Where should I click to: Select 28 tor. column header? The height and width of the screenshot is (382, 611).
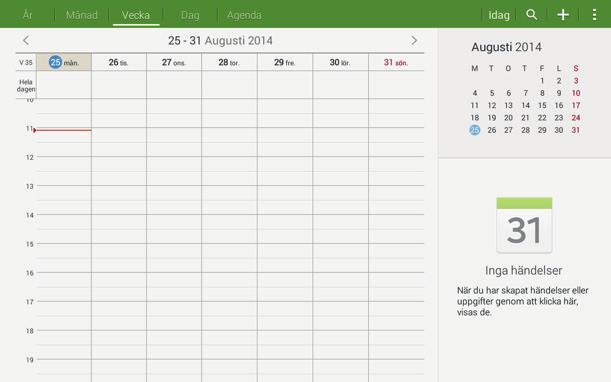229,62
